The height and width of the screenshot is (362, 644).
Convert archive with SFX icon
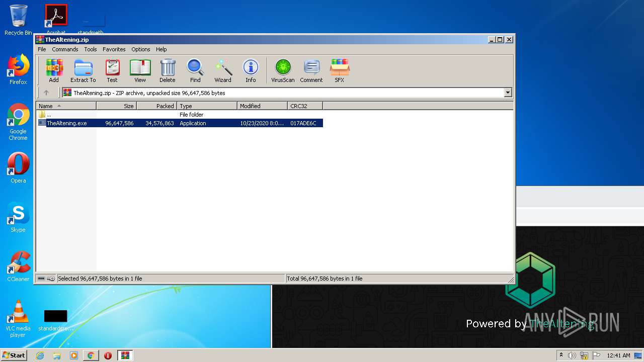[340, 70]
